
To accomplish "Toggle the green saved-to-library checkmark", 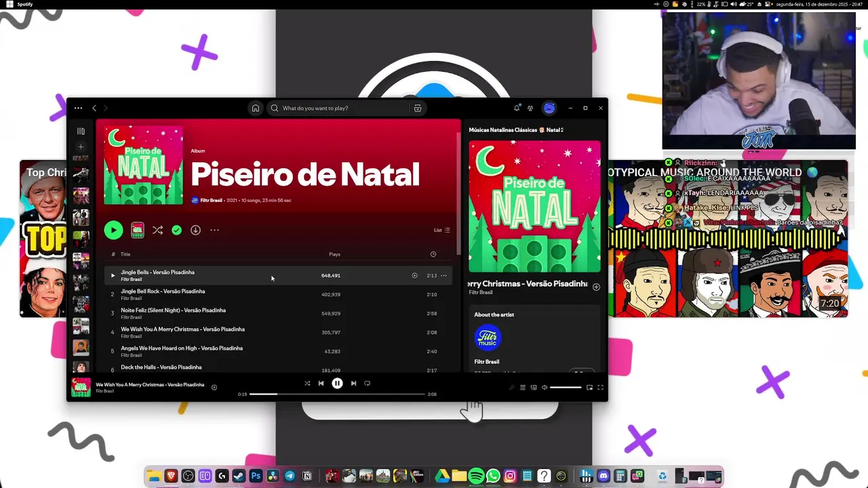I will pos(176,230).
